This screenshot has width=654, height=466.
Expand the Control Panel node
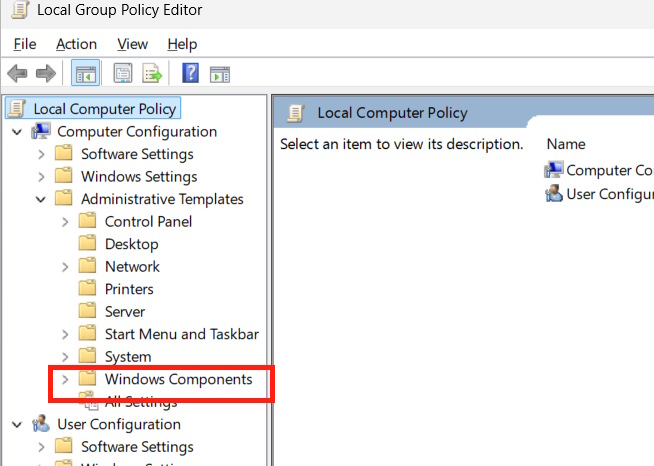point(65,222)
